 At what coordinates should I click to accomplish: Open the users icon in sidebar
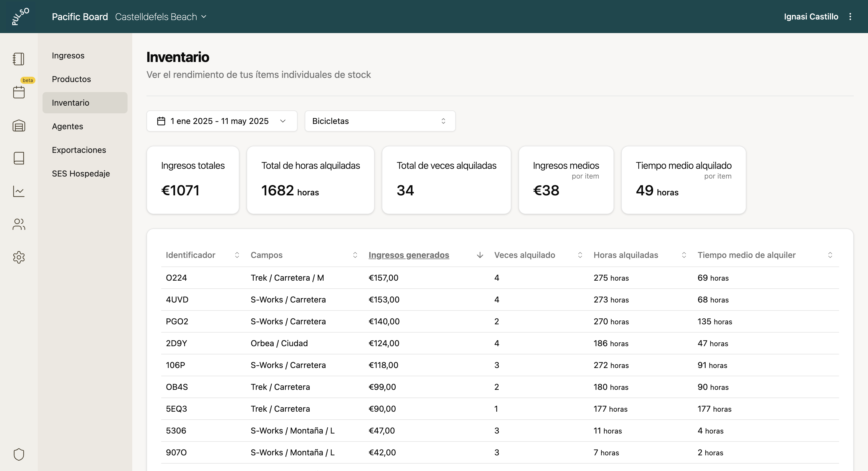(19, 224)
